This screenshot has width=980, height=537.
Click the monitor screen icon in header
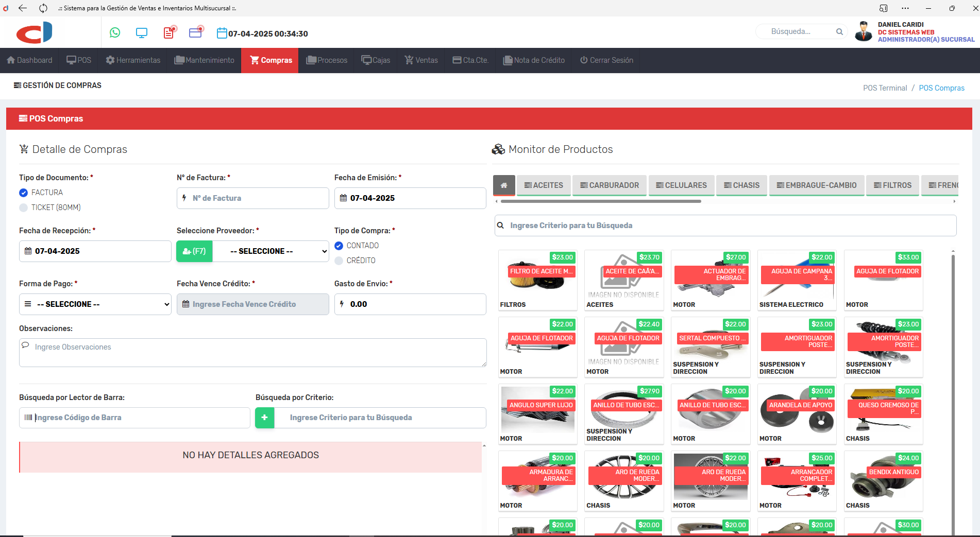tap(142, 33)
